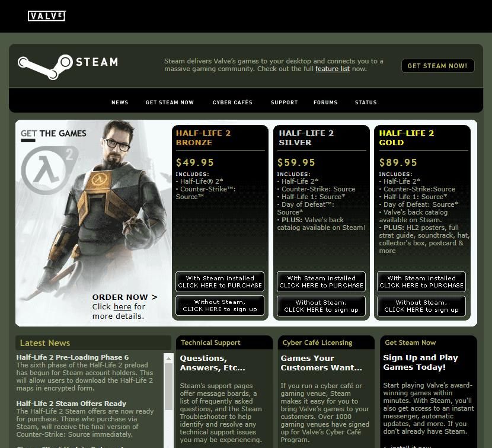This screenshot has width=492, height=448.
Task: Go to GET STEAM NOW in the nav bar
Action: click(x=170, y=103)
